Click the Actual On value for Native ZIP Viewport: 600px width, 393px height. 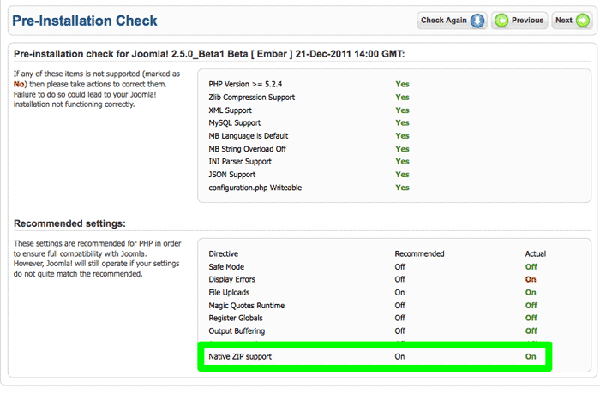pyautogui.click(x=530, y=357)
